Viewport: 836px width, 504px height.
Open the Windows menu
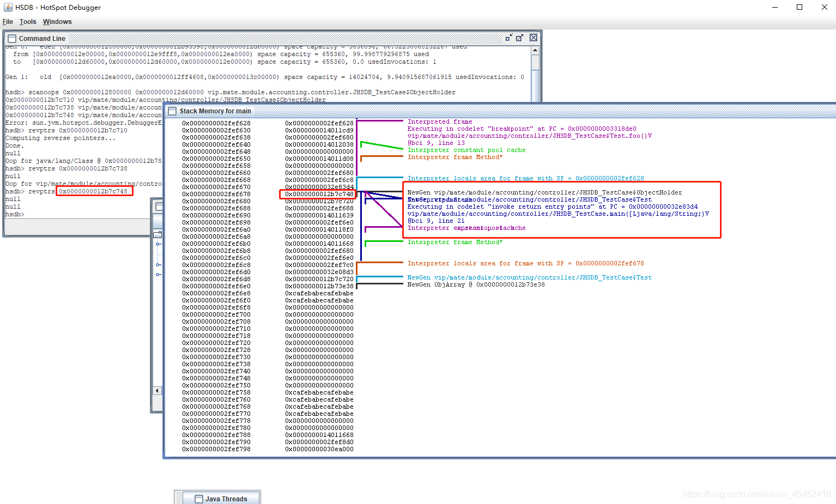pos(57,22)
